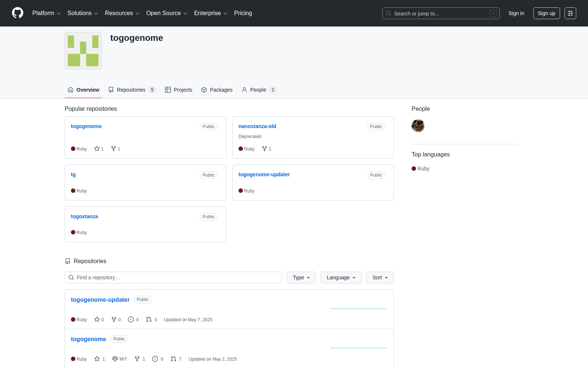Expand the Enterprise menu
The height and width of the screenshot is (368, 588).
point(211,13)
